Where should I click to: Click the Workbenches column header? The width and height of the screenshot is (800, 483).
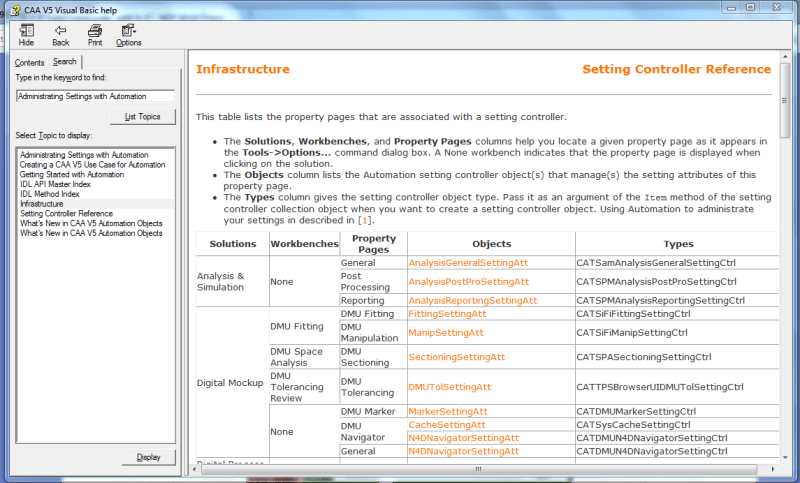point(305,244)
